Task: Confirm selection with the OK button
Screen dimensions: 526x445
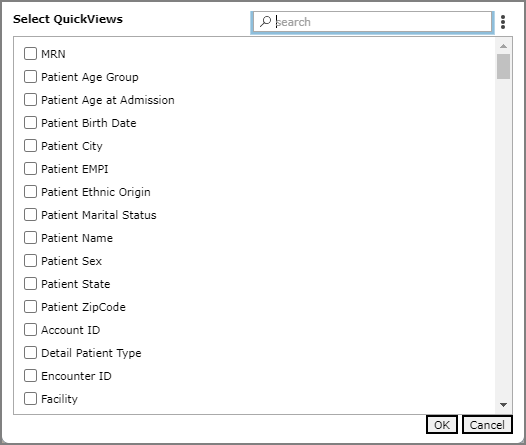Action: (442, 425)
